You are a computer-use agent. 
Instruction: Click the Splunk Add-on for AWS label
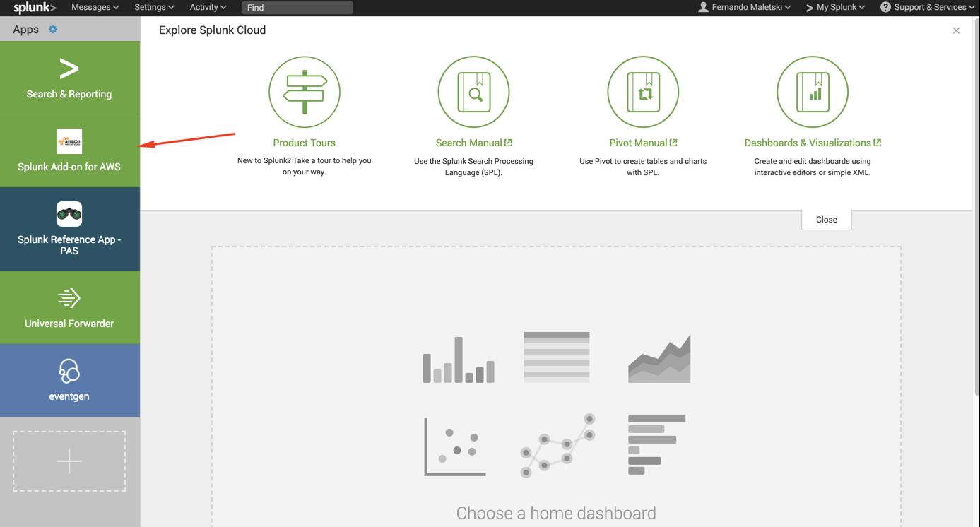(x=69, y=167)
